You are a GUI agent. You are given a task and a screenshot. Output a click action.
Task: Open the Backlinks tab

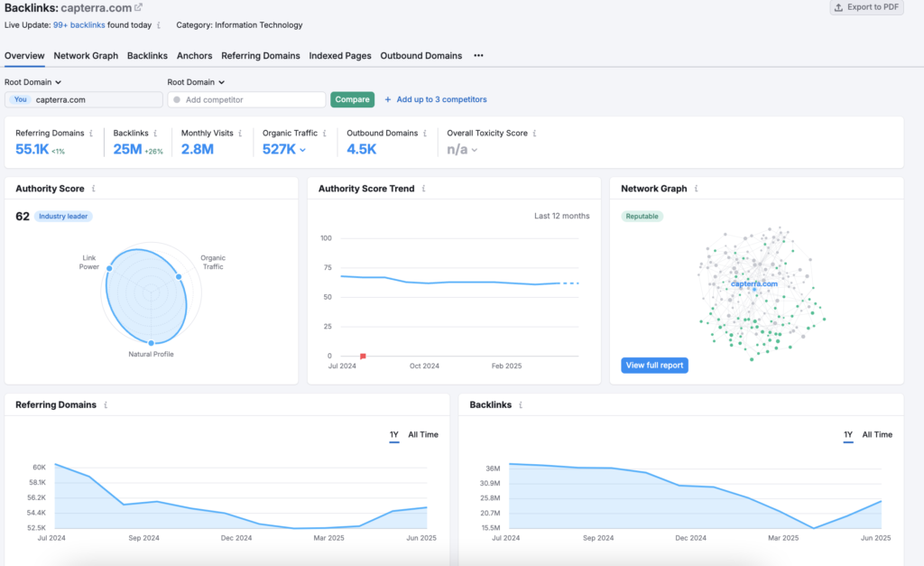tap(147, 55)
